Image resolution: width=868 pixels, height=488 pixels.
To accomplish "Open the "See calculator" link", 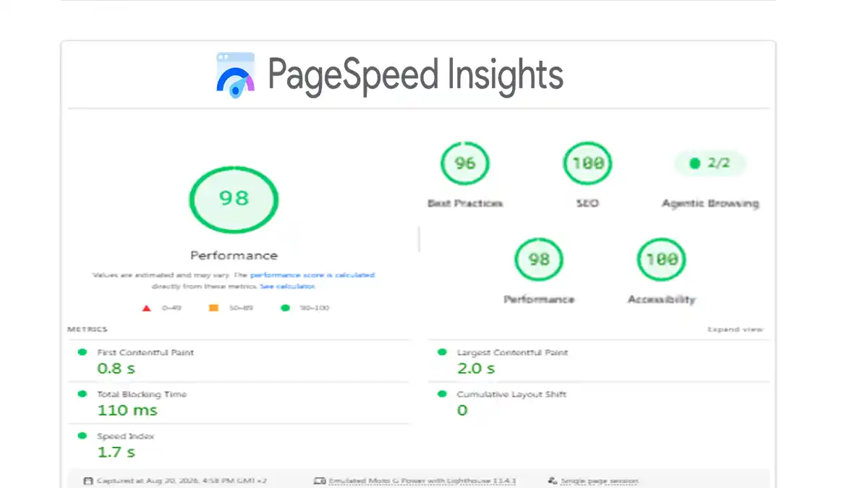I will [287, 286].
